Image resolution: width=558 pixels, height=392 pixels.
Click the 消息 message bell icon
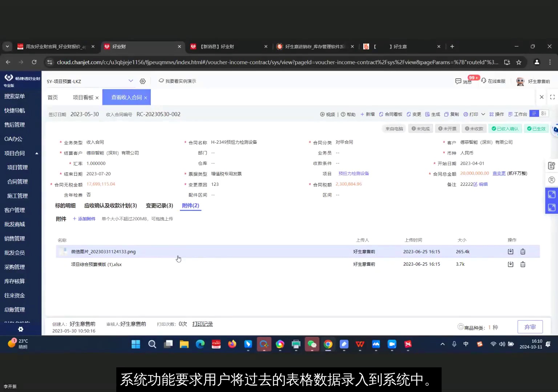[459, 81]
